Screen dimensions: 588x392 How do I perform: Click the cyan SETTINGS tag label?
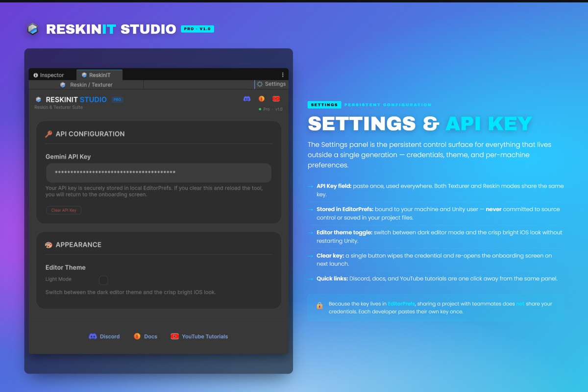click(x=324, y=105)
